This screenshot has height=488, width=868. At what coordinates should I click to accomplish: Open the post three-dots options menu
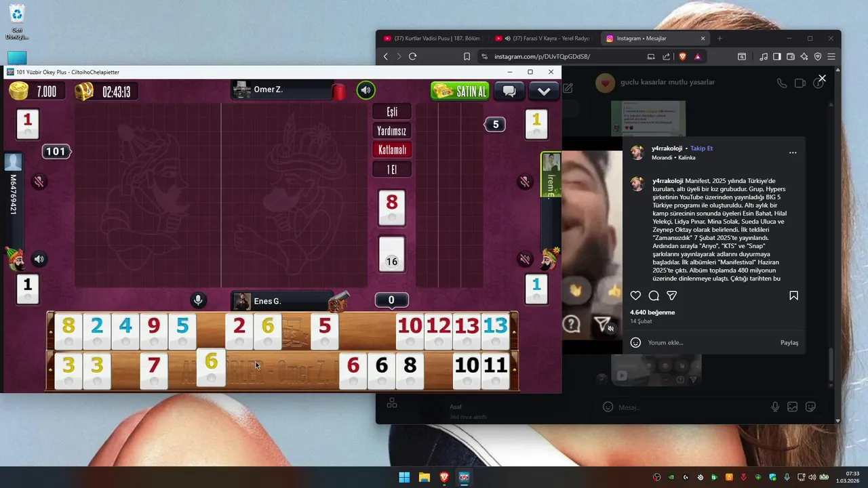[x=793, y=152]
